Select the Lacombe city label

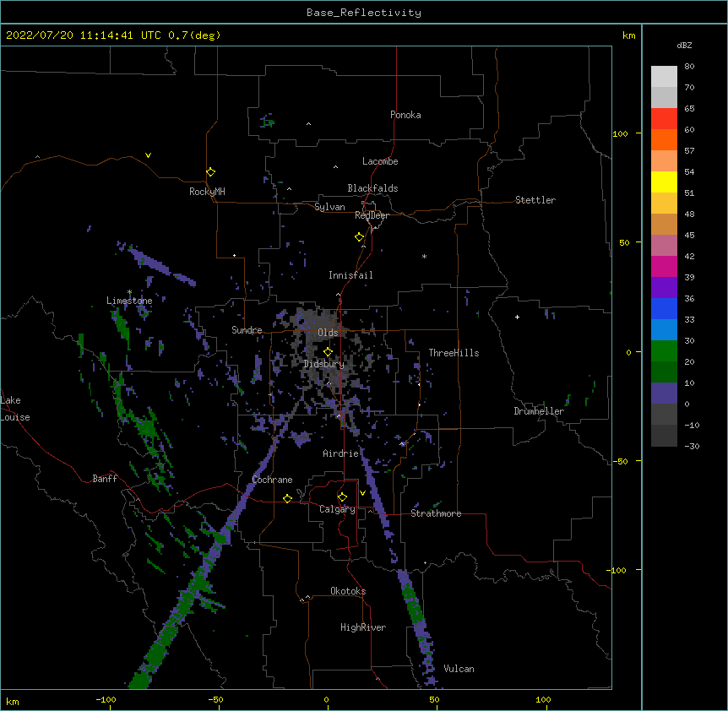[x=380, y=161]
